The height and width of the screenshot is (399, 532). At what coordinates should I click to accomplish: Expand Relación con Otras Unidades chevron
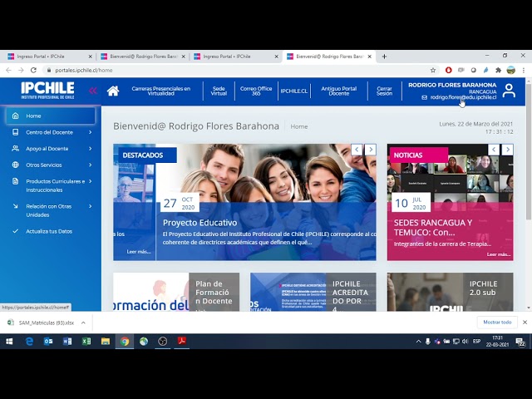(91, 206)
